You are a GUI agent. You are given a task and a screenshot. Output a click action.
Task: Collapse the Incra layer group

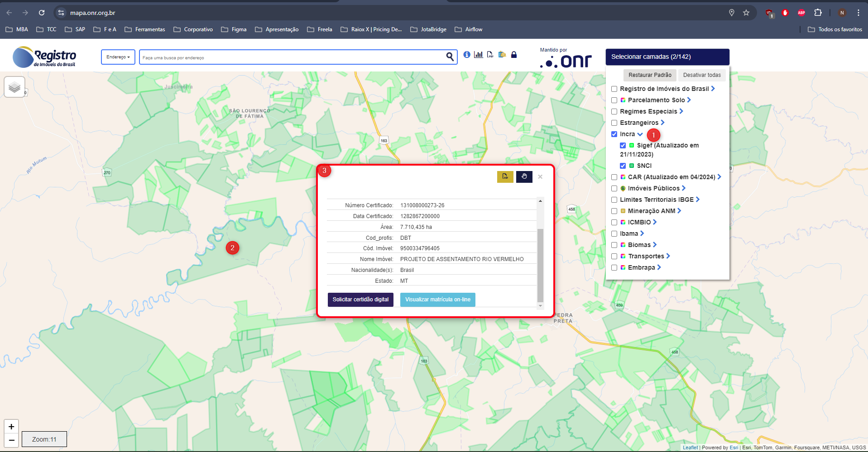click(x=640, y=134)
